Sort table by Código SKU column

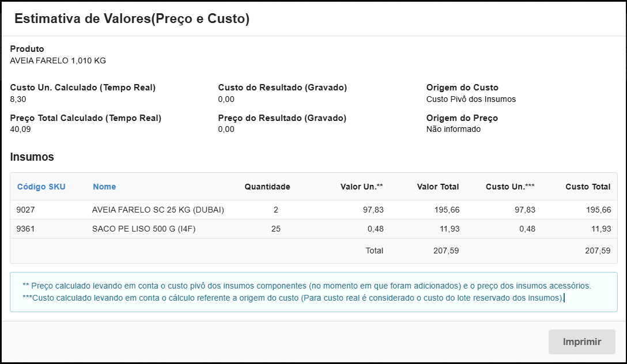pyautogui.click(x=41, y=187)
